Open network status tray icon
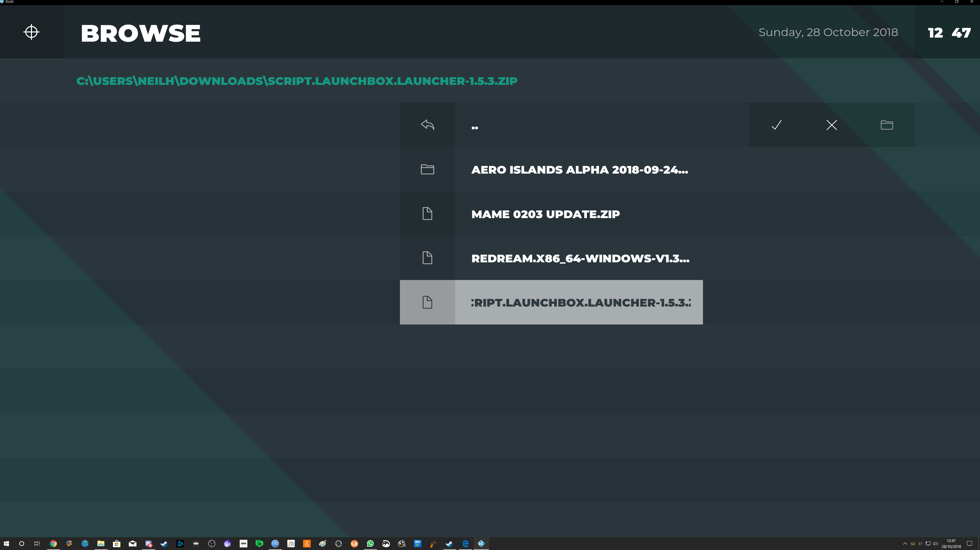Viewport: 980px width, 550px height. point(928,544)
